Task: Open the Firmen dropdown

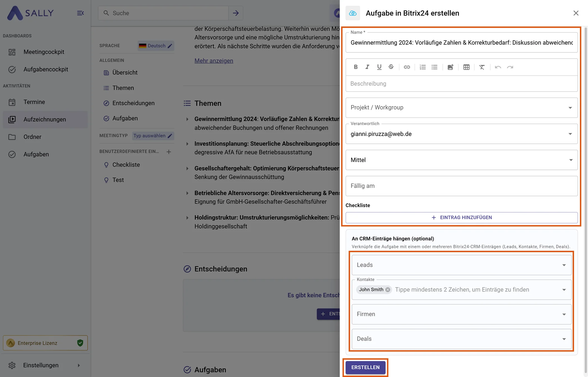Action: [462, 314]
